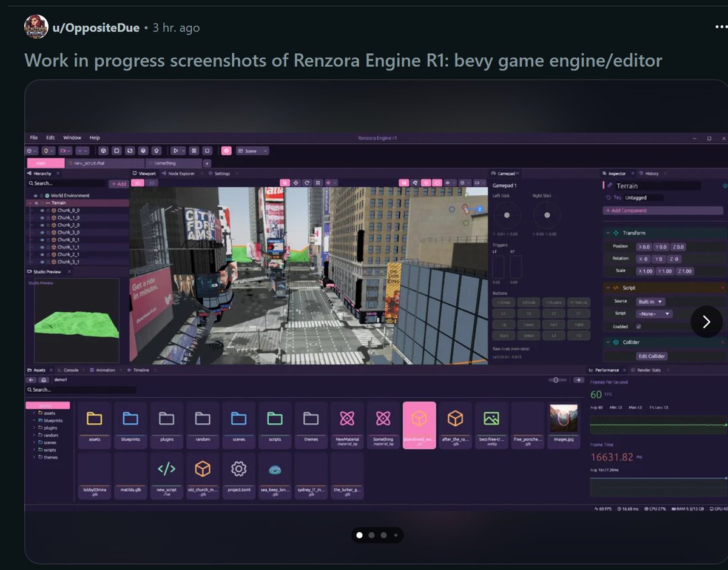Go to the next screenshot with the arrow
Image resolution: width=728 pixels, height=570 pixels.
tap(707, 322)
